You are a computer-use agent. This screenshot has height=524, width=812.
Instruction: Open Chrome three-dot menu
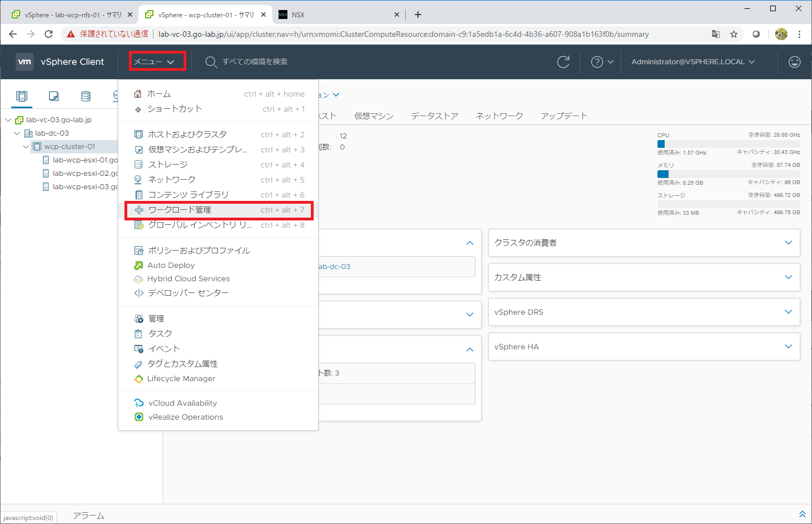(x=800, y=34)
